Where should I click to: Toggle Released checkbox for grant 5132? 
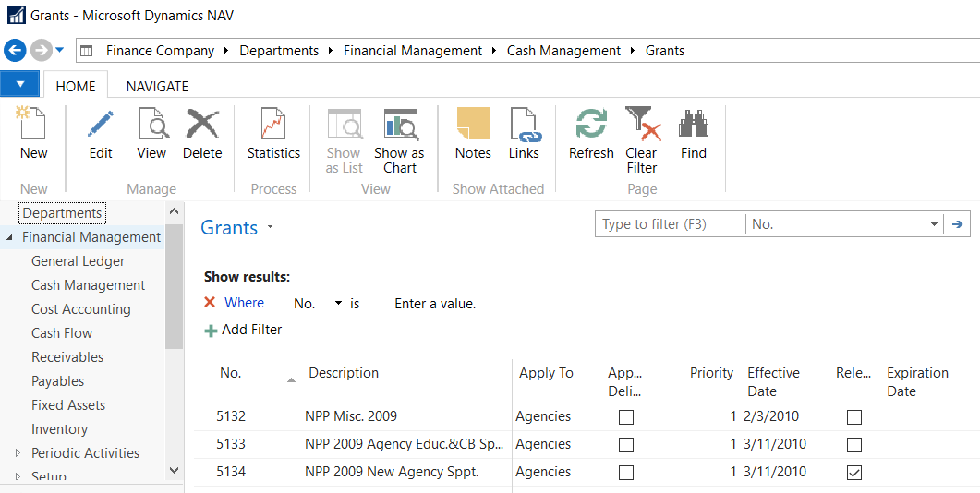click(854, 417)
